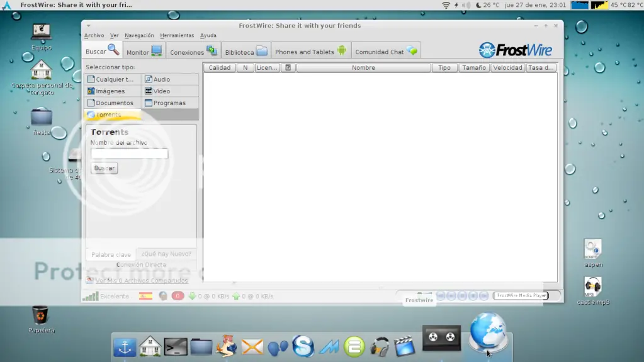This screenshot has height=362, width=644.
Task: Open the Papelera trash icon
Action: click(x=40, y=315)
